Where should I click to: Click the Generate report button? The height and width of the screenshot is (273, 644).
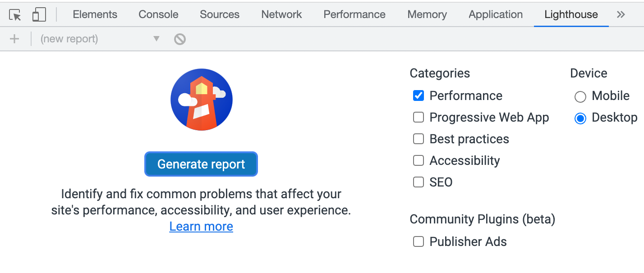coord(201,164)
